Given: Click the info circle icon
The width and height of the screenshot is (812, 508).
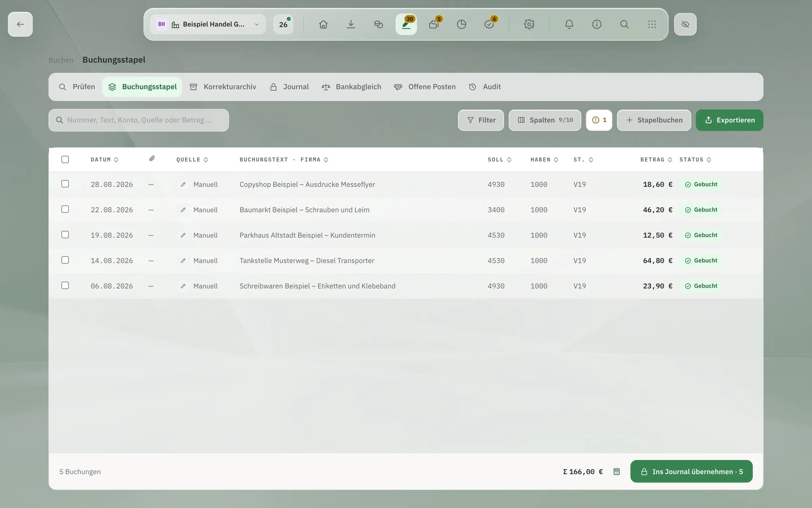Looking at the screenshot, I should (x=597, y=24).
